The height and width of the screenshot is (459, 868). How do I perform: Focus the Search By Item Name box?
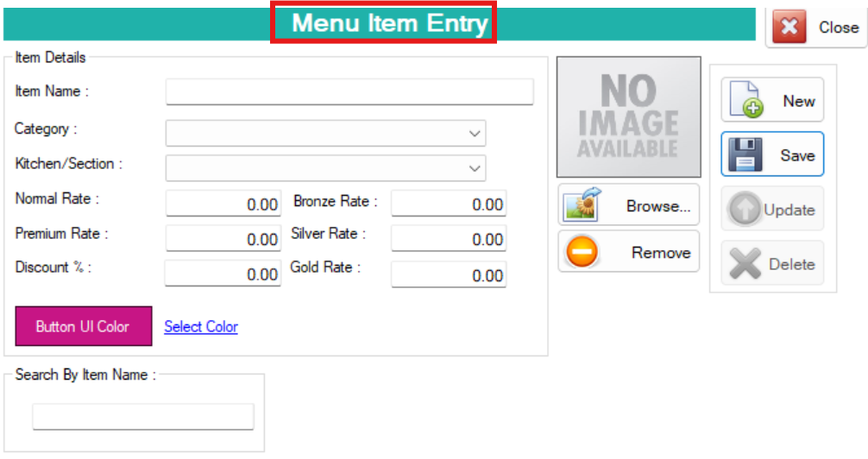pyautogui.click(x=143, y=417)
